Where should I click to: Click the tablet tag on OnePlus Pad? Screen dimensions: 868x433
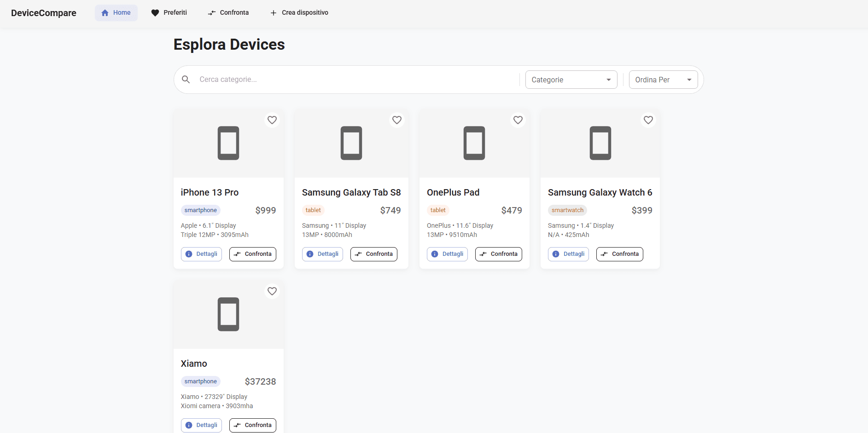pyautogui.click(x=438, y=210)
